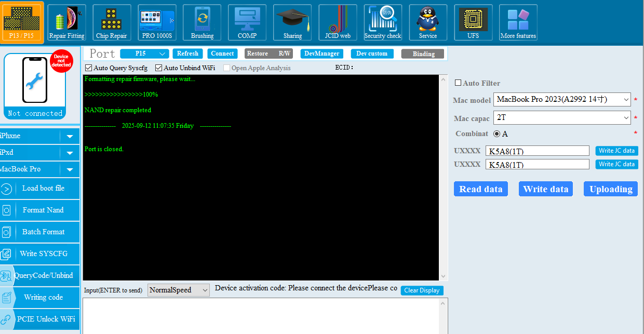Toggle Open Apple Analysis checkbox
This screenshot has width=644, height=334.
coord(227,68)
